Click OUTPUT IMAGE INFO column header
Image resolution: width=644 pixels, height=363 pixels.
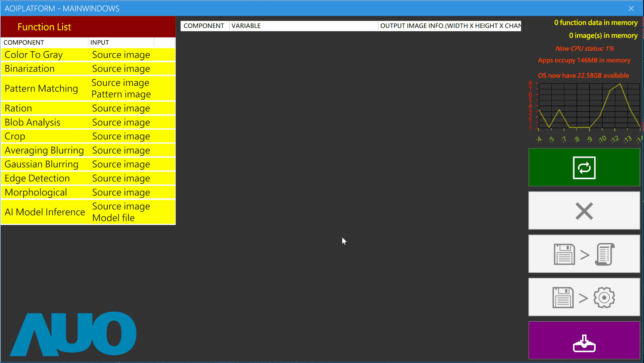tap(449, 26)
